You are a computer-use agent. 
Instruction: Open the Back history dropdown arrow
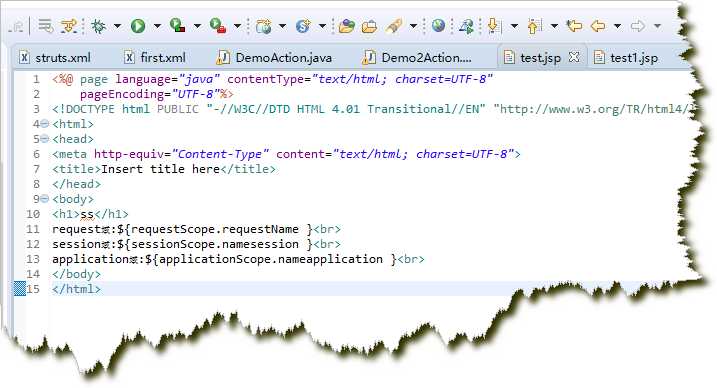click(617, 26)
